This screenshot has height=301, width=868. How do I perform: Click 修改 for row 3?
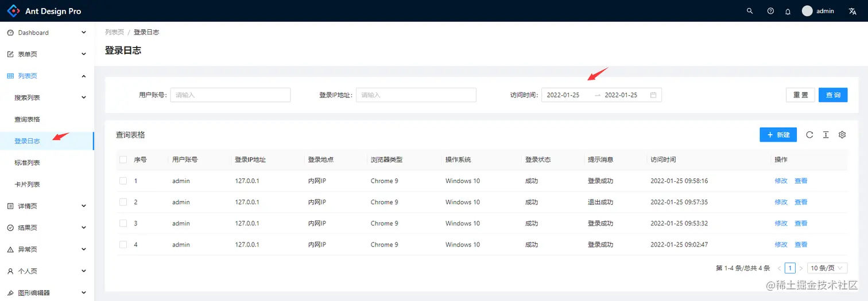[x=781, y=223]
